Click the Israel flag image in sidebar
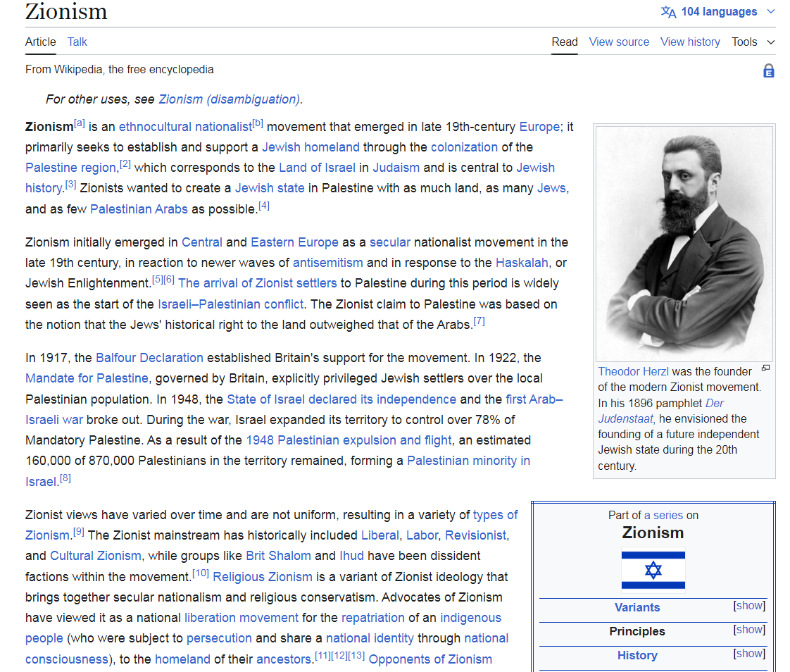 (x=653, y=570)
